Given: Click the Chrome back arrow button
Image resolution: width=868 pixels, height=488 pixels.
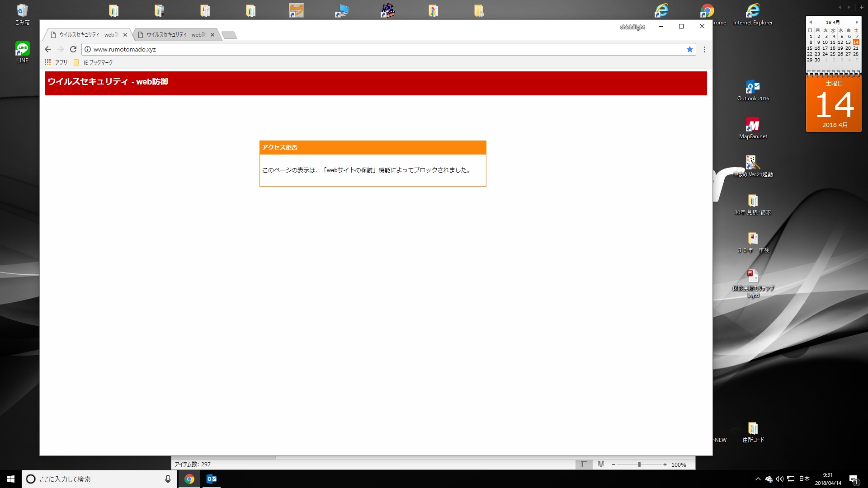Looking at the screenshot, I should tap(48, 49).
